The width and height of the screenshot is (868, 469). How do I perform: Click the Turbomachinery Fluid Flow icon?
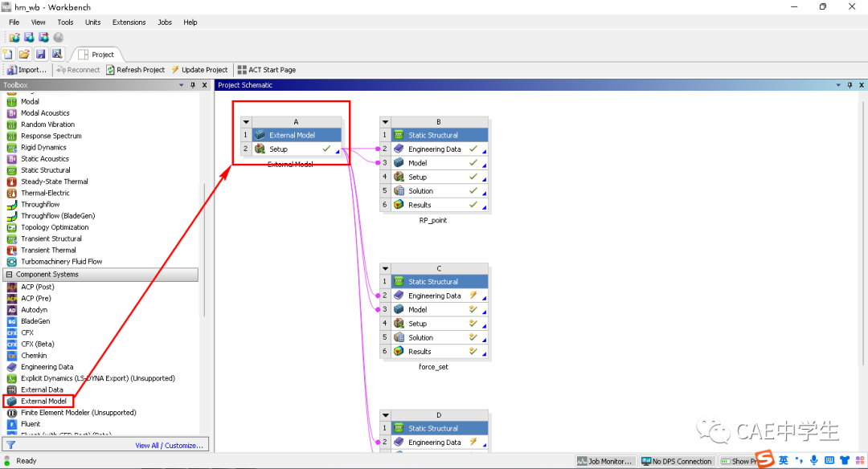[x=11, y=262]
